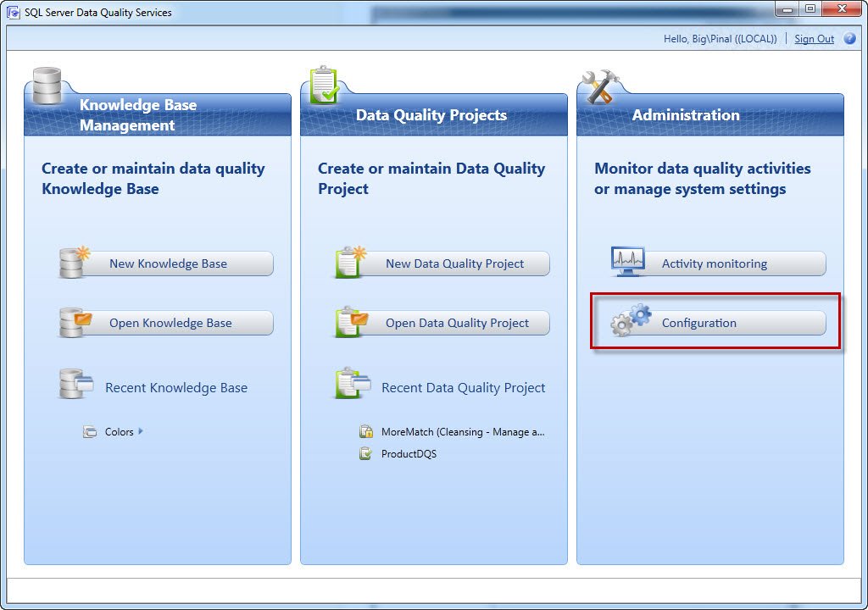868x610 pixels.
Task: Click the Hello, Big\Pinal ((LOCAL)) user text
Action: point(720,39)
